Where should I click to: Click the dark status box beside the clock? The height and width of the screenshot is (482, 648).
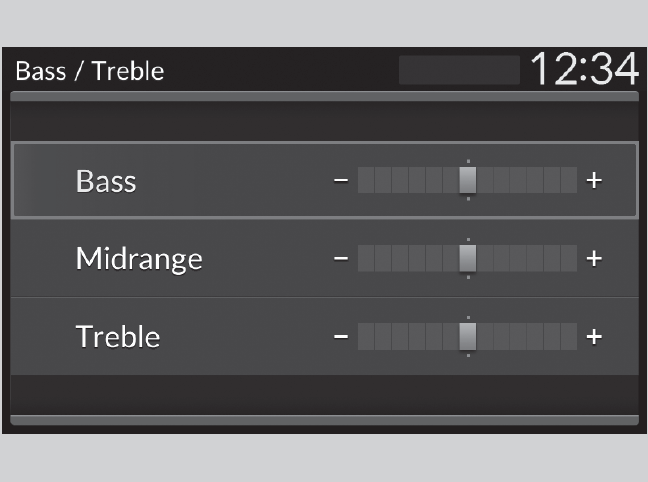pos(459,70)
